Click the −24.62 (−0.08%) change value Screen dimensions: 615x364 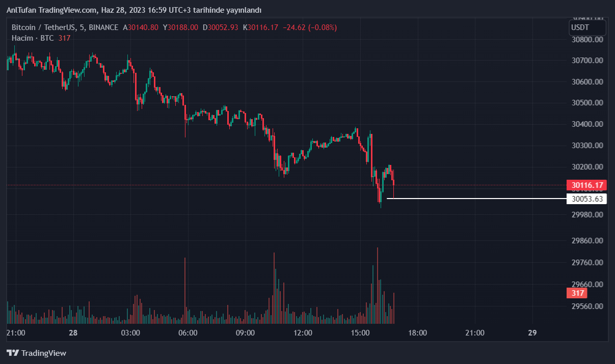pos(309,27)
